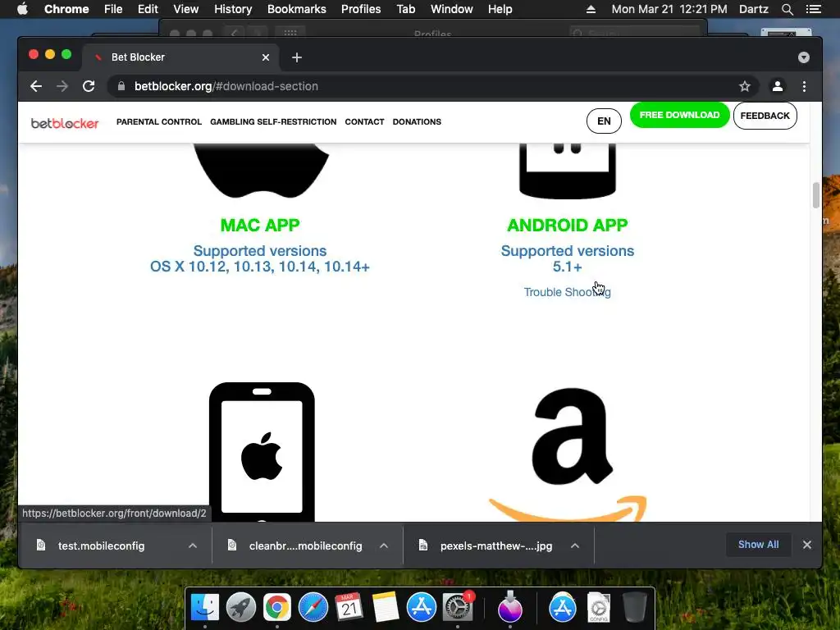This screenshot has width=840, height=630.
Task: Click FREE DOWNLOAD button
Action: pyautogui.click(x=679, y=115)
